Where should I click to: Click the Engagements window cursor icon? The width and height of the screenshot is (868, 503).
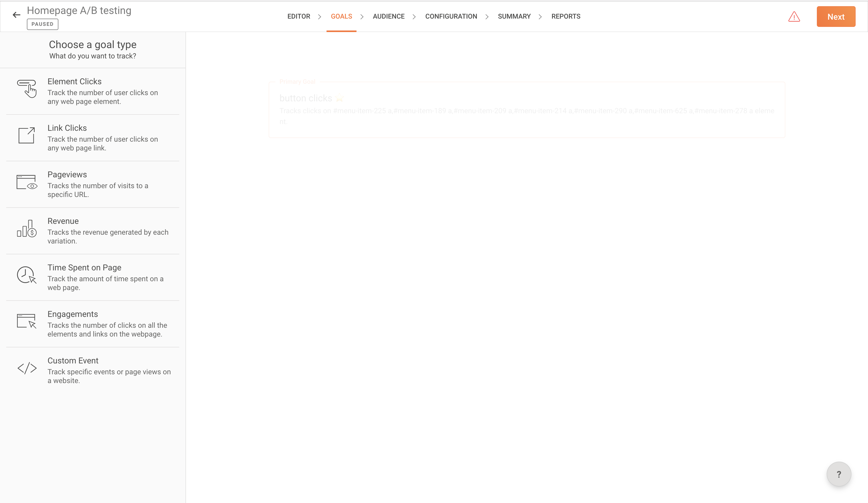pos(27,321)
